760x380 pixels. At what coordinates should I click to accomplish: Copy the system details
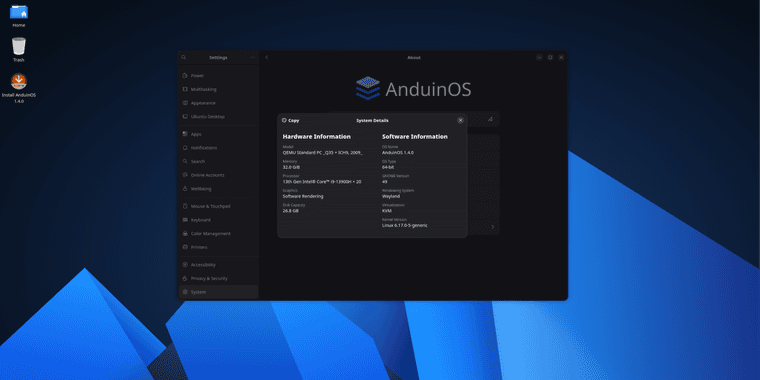coord(291,120)
